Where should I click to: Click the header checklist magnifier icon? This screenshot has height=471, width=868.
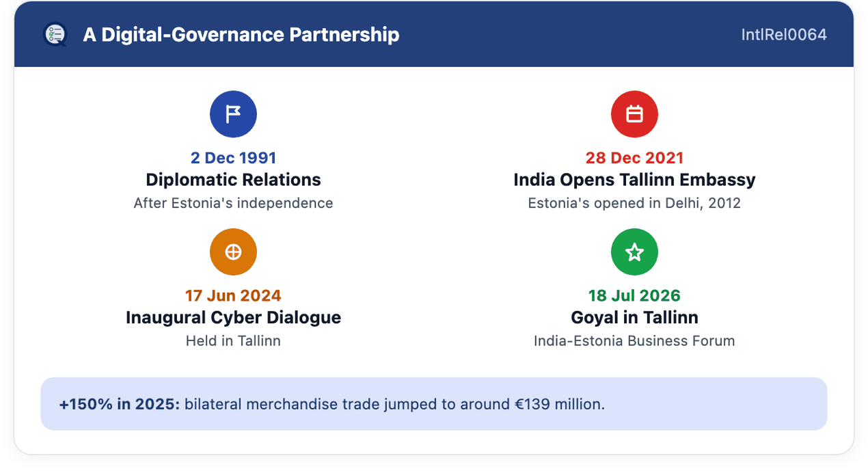coord(55,34)
